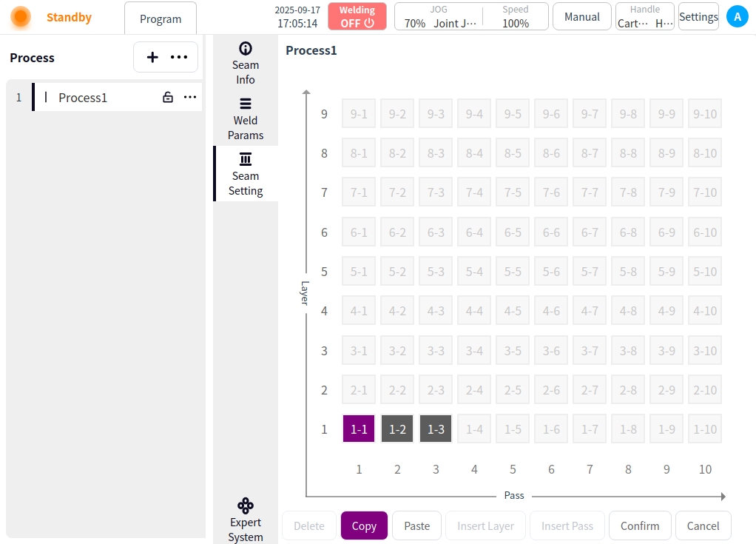Screen dimensions: 756x544
Task: Add a new process with plus icon
Action: (152, 57)
